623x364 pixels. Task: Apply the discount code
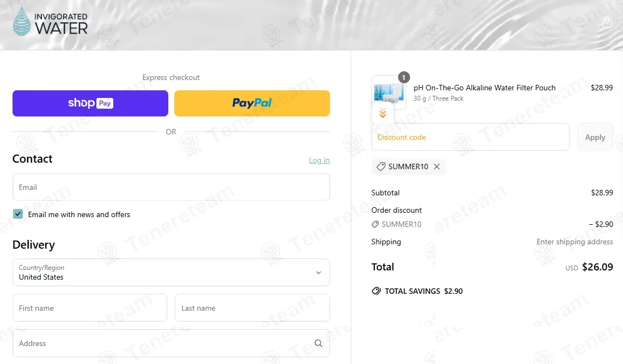(x=595, y=137)
